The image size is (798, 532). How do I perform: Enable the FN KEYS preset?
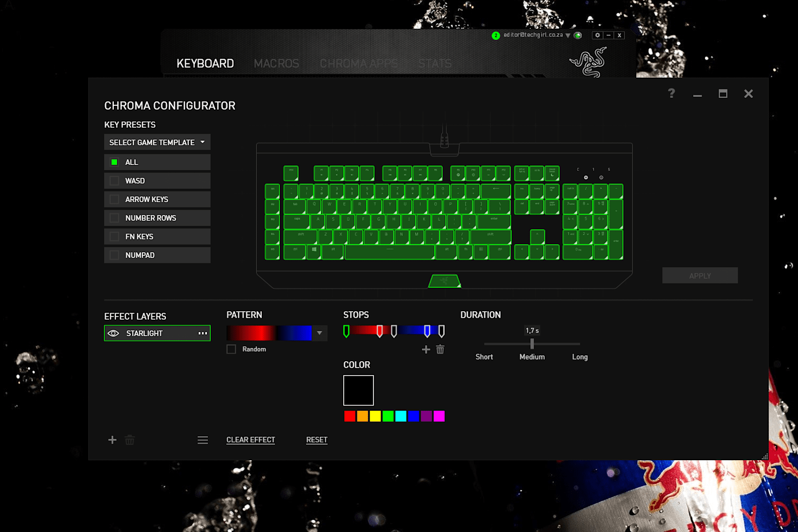pos(114,237)
